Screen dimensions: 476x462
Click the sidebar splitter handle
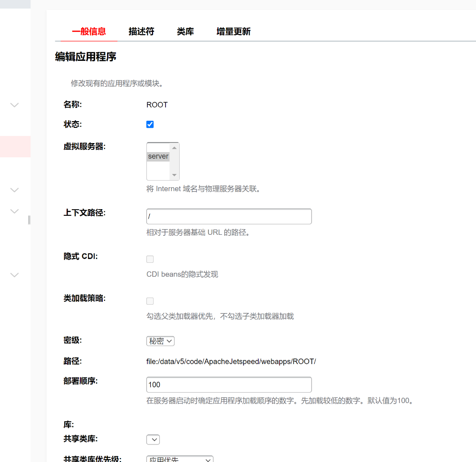coord(29,220)
